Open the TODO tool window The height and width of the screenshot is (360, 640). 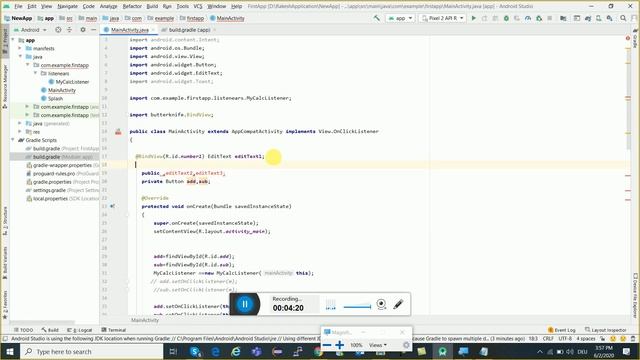pos(23,330)
